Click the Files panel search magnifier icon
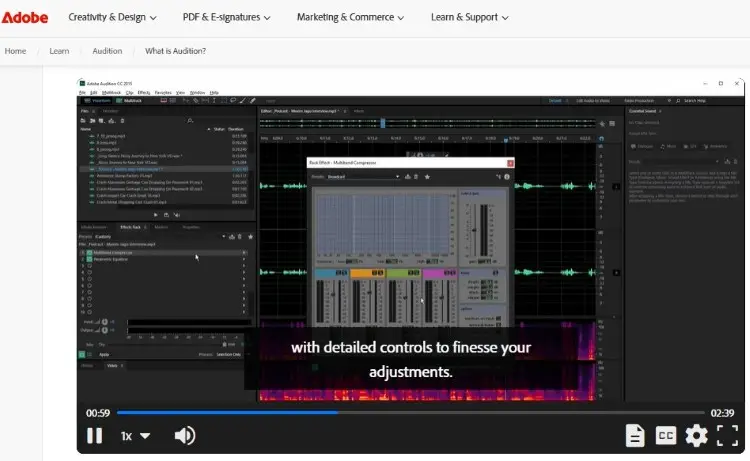 click(190, 121)
